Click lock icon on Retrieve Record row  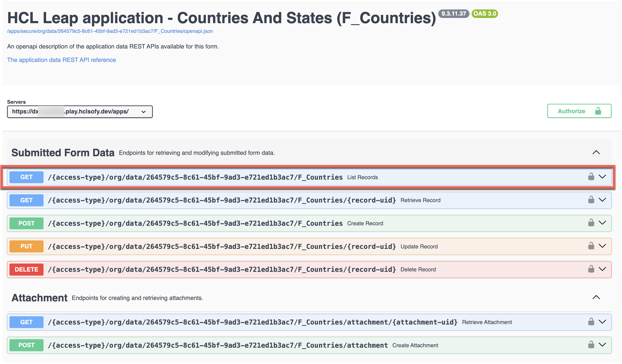[x=591, y=199]
